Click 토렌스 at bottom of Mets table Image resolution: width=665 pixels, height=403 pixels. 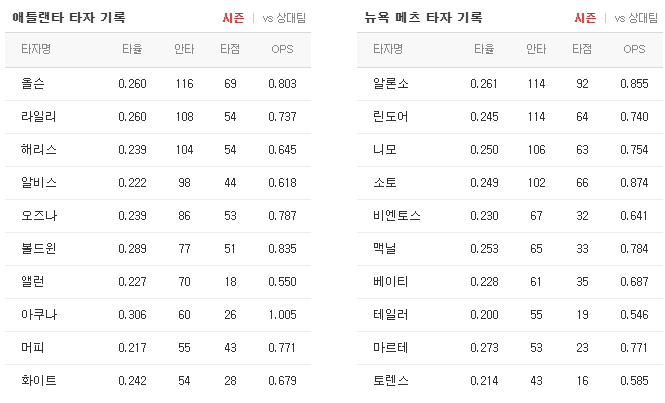coord(391,381)
